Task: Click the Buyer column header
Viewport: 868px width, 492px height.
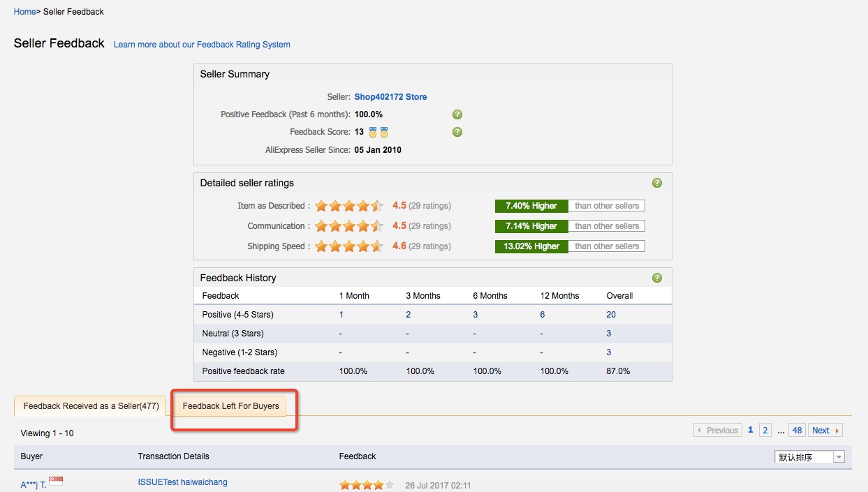Action: click(31, 456)
